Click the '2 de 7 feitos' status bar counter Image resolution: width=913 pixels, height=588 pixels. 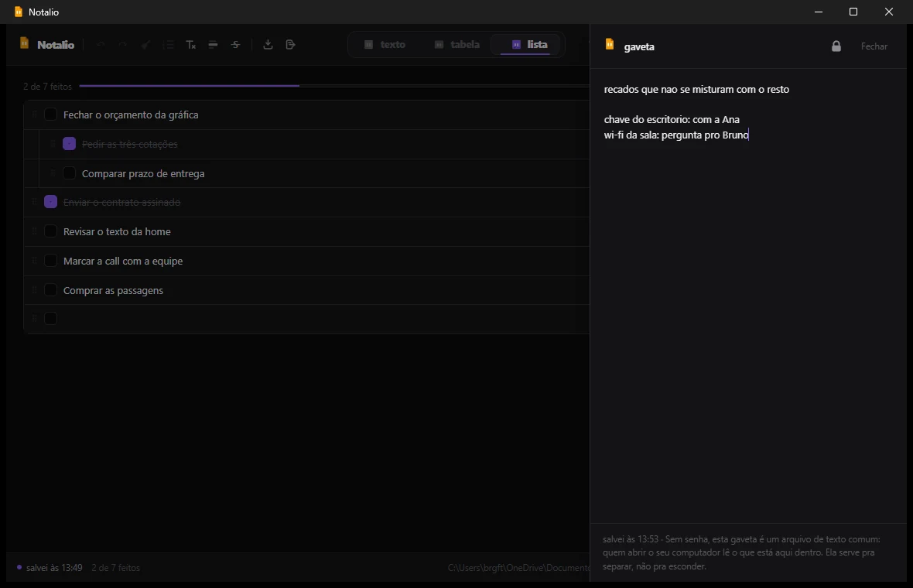tap(116, 568)
